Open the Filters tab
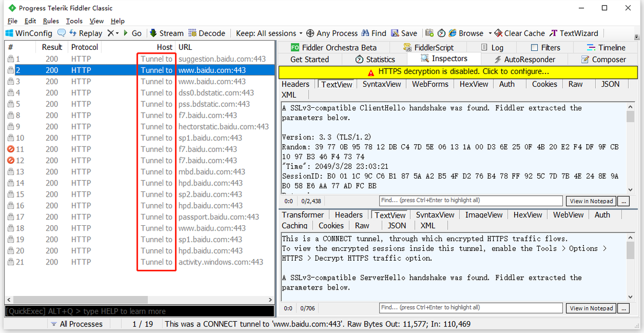The height and width of the screenshot is (333, 644). tap(545, 47)
